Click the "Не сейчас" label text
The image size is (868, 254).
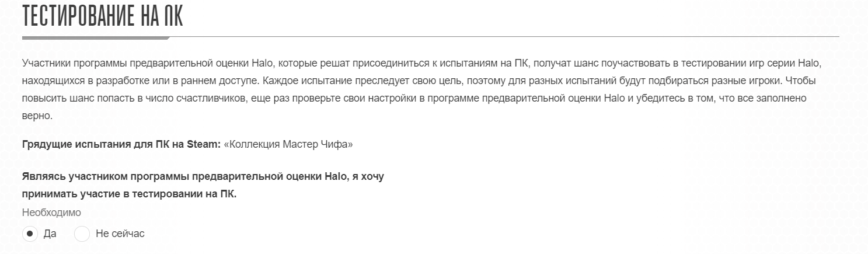click(x=120, y=234)
